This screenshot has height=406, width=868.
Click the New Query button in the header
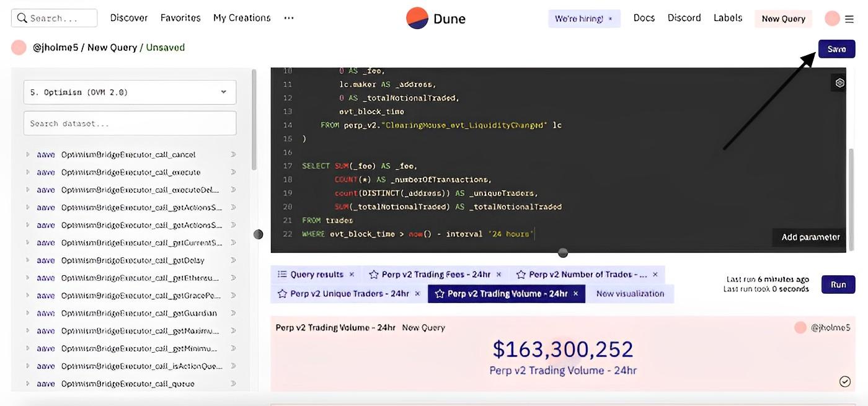point(783,19)
